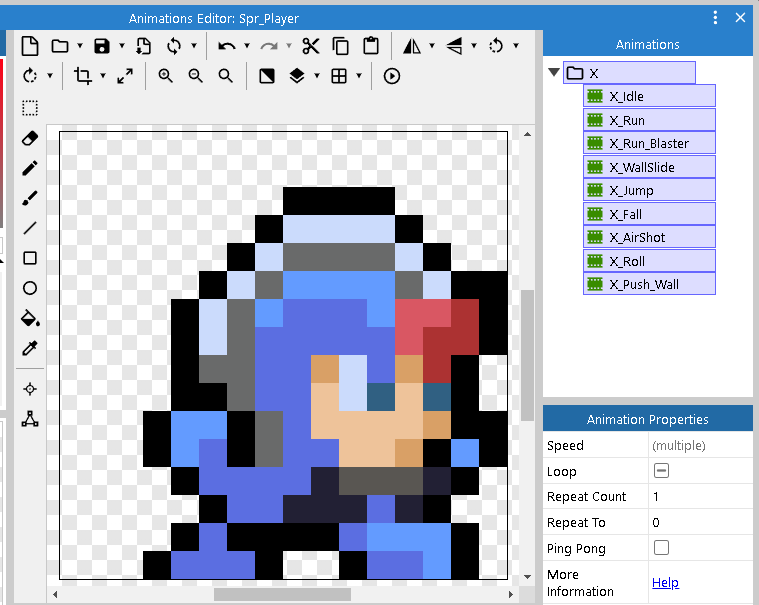Flip vertically with the flip icon
Viewport: 759px width, 605px height.
coord(454,46)
